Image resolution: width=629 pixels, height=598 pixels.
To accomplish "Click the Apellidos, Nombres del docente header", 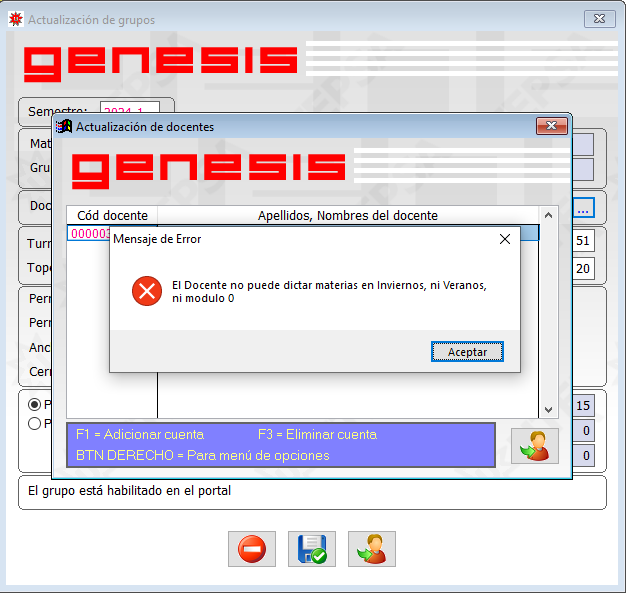I will click(347, 215).
